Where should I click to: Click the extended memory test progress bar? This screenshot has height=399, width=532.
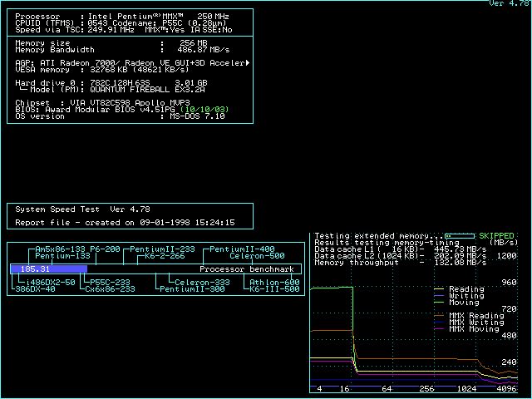point(460,236)
